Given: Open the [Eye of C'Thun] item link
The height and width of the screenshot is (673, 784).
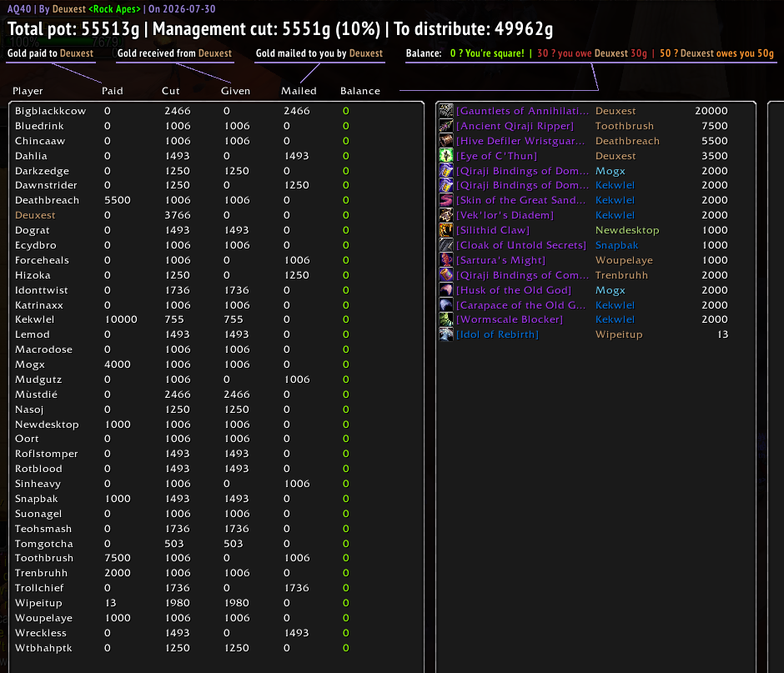Looking at the screenshot, I should coord(496,156).
